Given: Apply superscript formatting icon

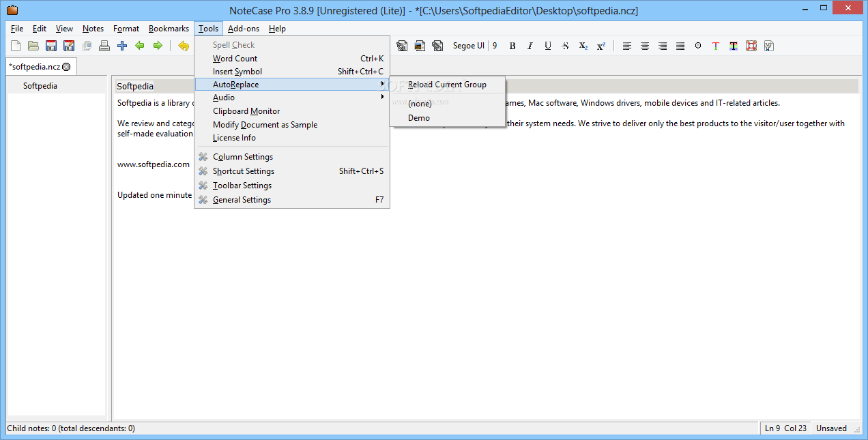Looking at the screenshot, I should pyautogui.click(x=601, y=46).
